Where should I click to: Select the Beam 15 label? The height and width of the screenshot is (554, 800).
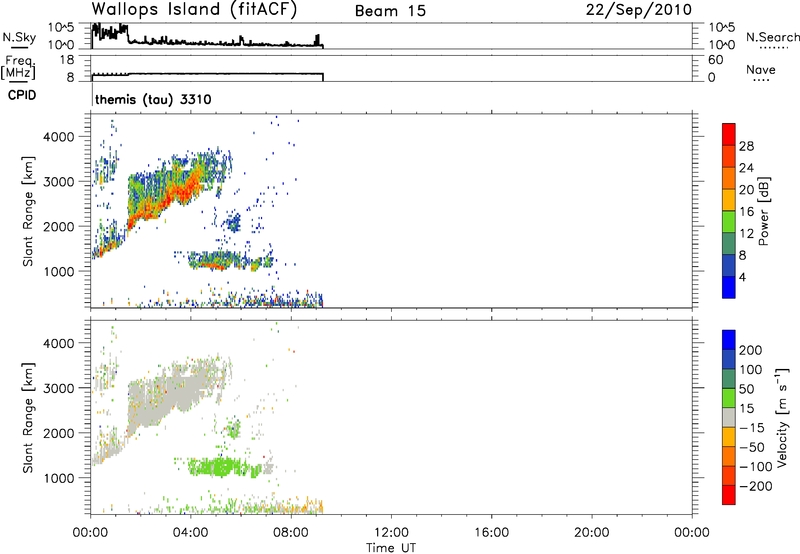coord(390,11)
